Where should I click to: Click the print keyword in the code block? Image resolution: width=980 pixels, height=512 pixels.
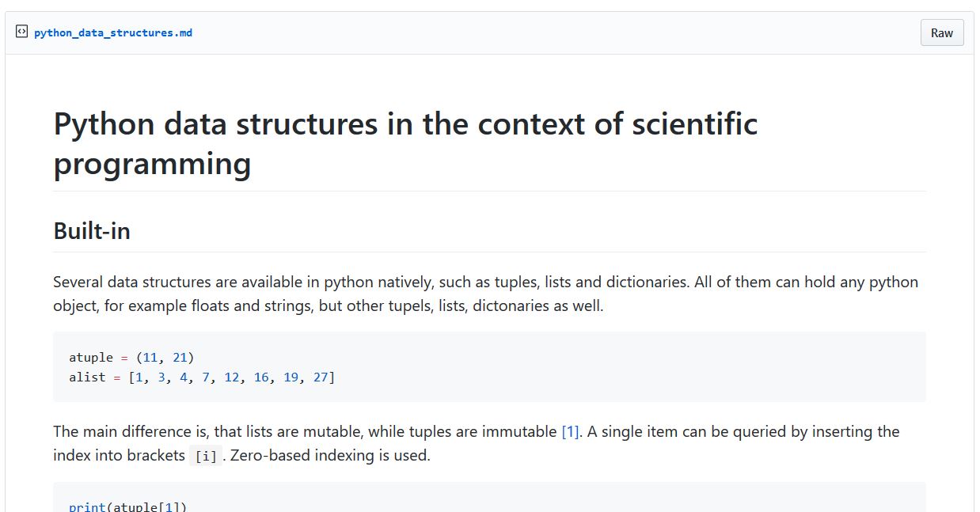tap(87, 506)
